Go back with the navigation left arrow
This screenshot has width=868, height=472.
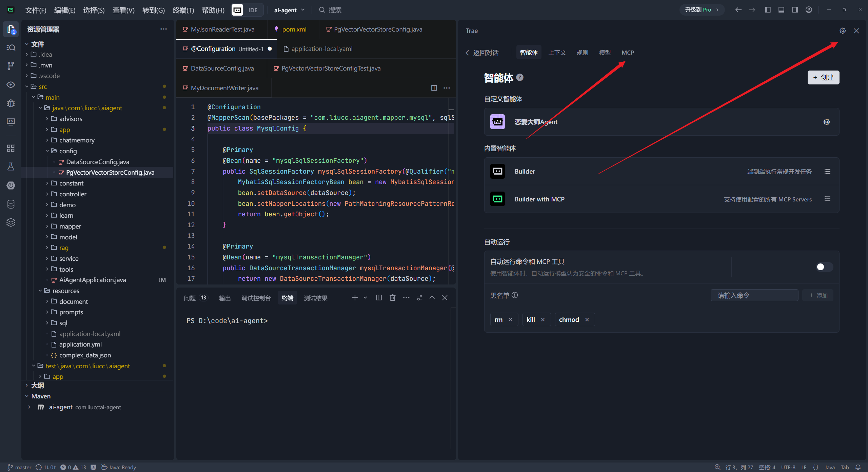(x=738, y=10)
